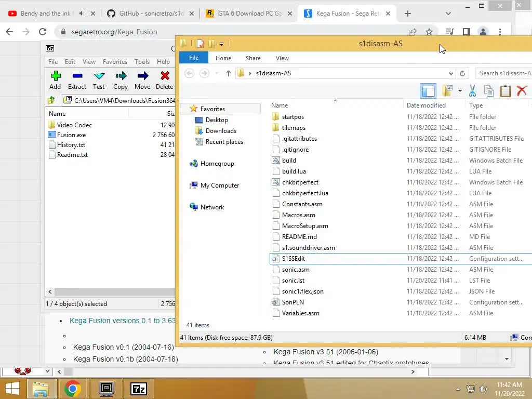
Task: Click the 7-Zip horizontal scrollbar
Action: [115, 291]
